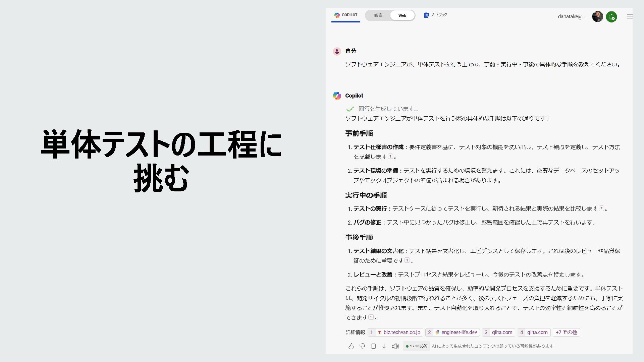Copy the Copilot response with copy icon
This screenshot has height=362, width=644.
pyautogui.click(x=373, y=346)
